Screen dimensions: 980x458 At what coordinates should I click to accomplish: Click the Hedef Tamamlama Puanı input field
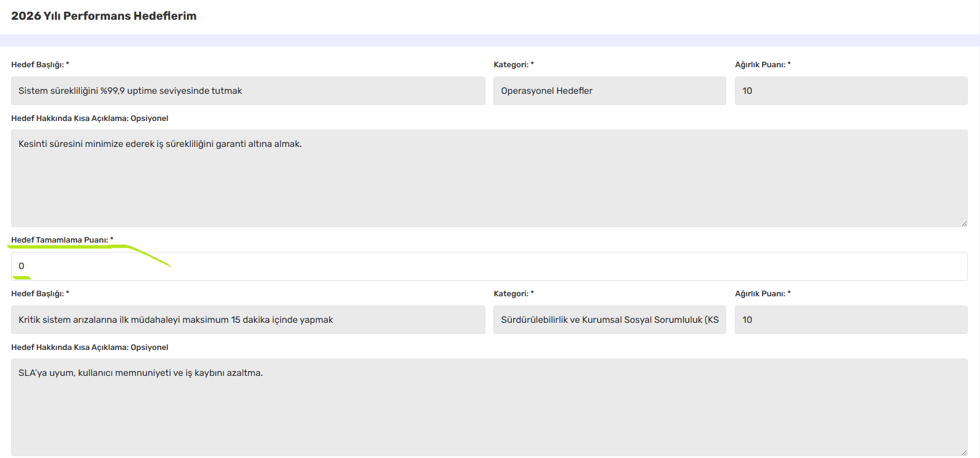[x=489, y=266]
